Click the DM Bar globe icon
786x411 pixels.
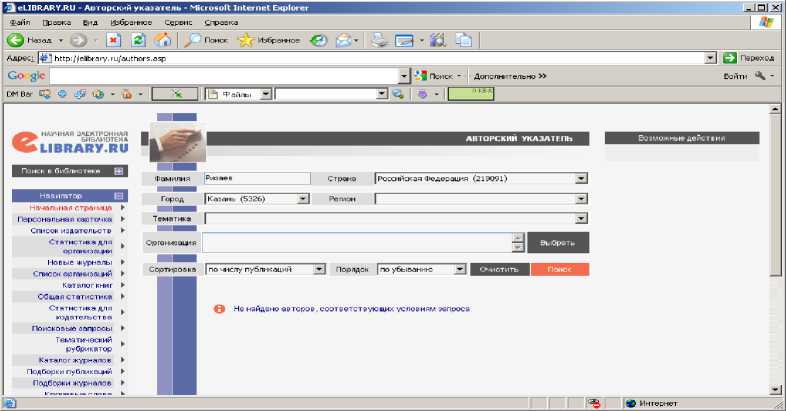[x=99, y=94]
